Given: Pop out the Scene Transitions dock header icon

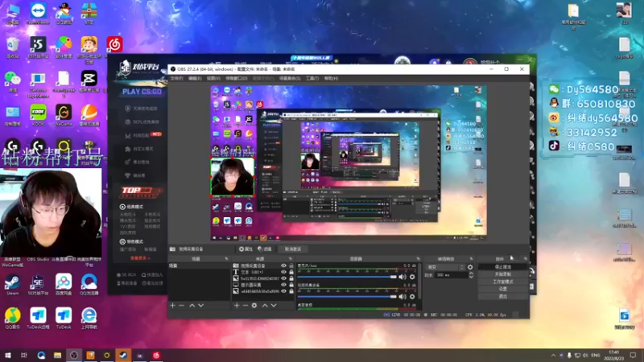Looking at the screenshot, I should (x=471, y=259).
